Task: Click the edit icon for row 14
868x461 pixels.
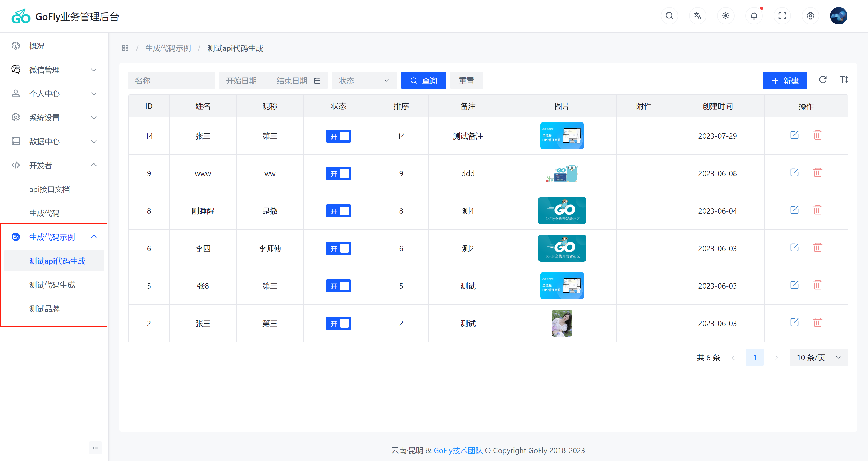Action: tap(794, 135)
